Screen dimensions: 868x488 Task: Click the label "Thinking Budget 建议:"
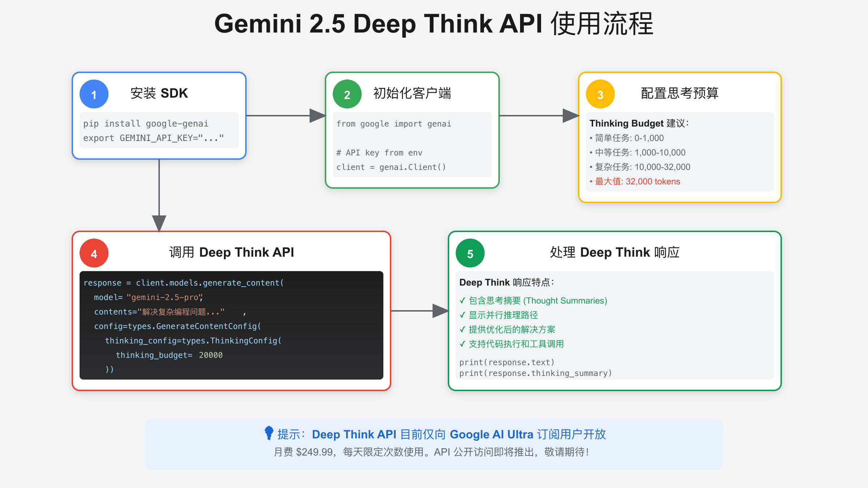click(639, 123)
